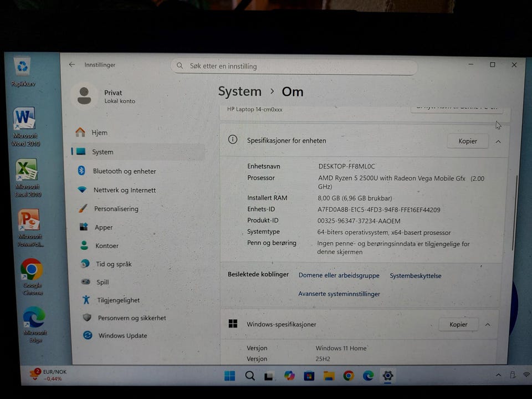Open taskbar Search magnifier
Screen dimensions: 532x399
[x=250, y=376]
